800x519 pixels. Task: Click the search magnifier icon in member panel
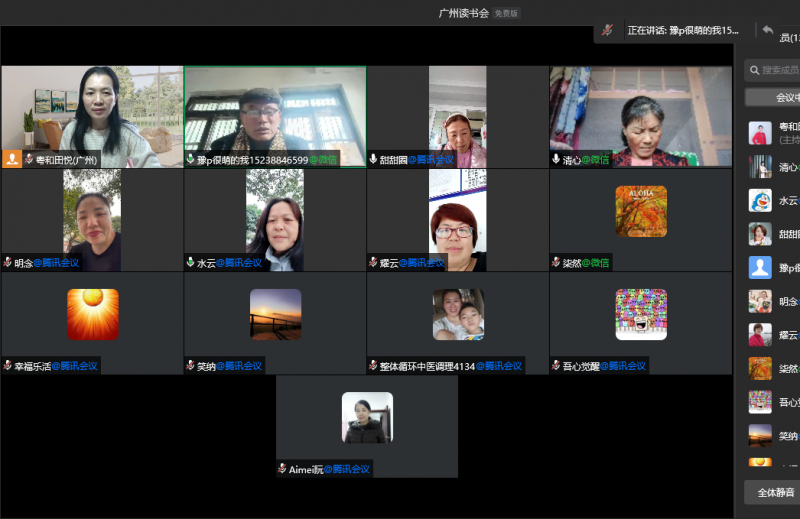[x=753, y=70]
